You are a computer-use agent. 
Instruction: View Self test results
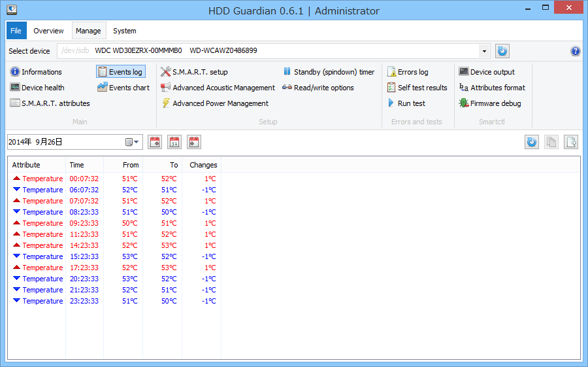(417, 88)
